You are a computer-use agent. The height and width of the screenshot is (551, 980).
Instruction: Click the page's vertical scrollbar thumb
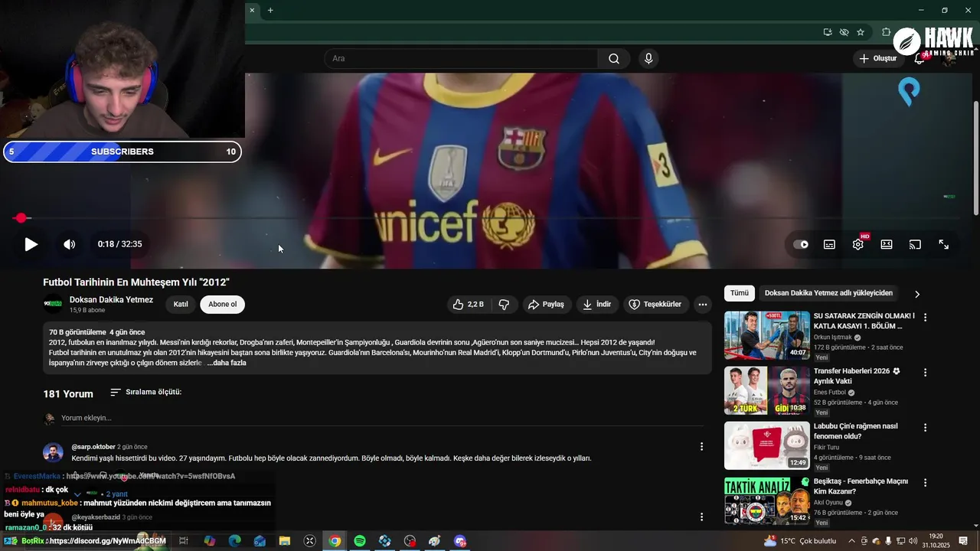point(975,158)
